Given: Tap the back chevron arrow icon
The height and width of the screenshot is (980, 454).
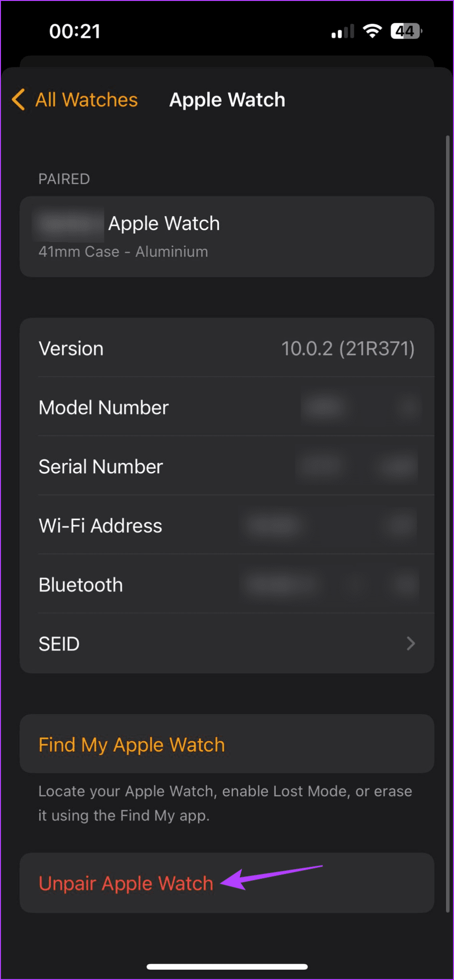Looking at the screenshot, I should 18,100.
